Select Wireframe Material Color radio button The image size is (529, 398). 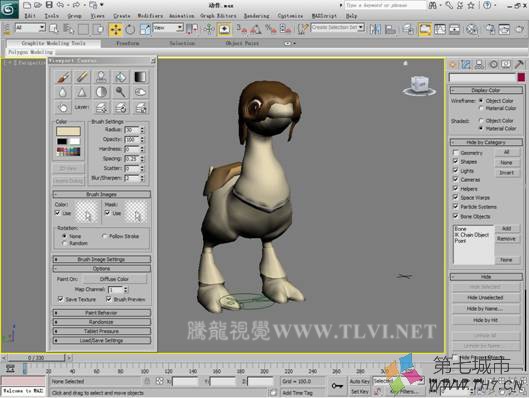pyautogui.click(x=481, y=108)
